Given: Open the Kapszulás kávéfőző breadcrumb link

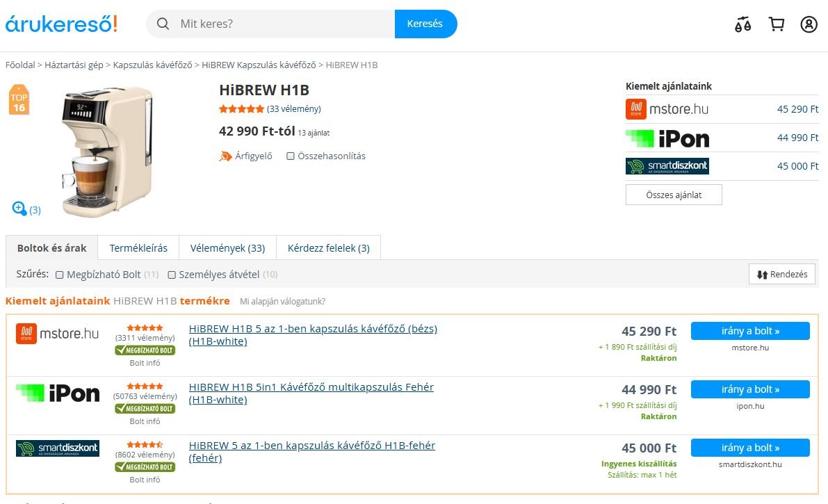Looking at the screenshot, I should pyautogui.click(x=153, y=65).
